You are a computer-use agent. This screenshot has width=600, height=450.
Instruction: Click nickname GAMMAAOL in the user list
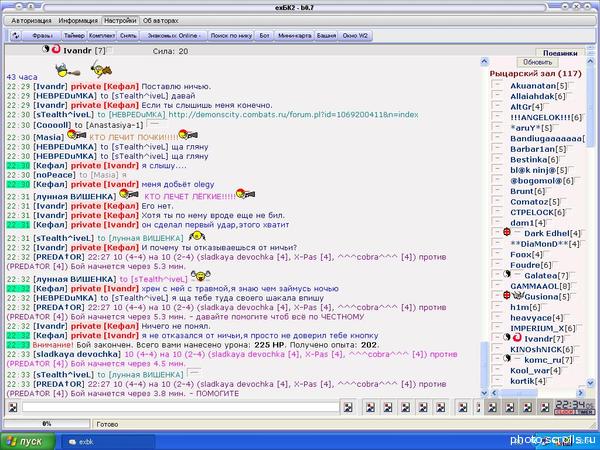point(534,286)
